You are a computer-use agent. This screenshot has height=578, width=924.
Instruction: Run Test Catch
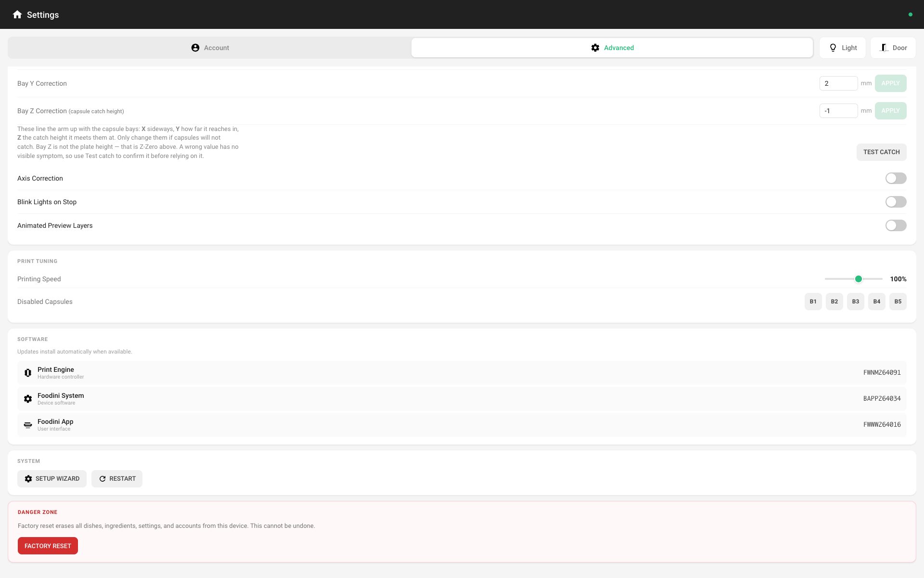881,152
